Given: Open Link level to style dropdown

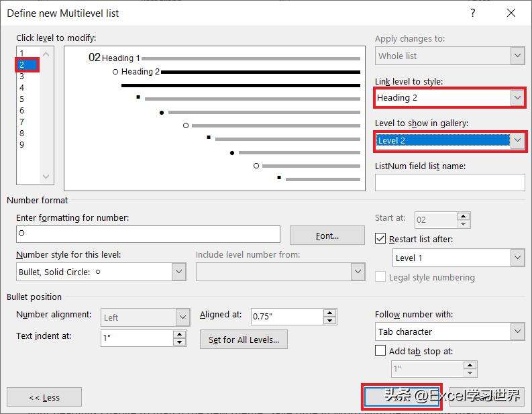Looking at the screenshot, I should (517, 98).
